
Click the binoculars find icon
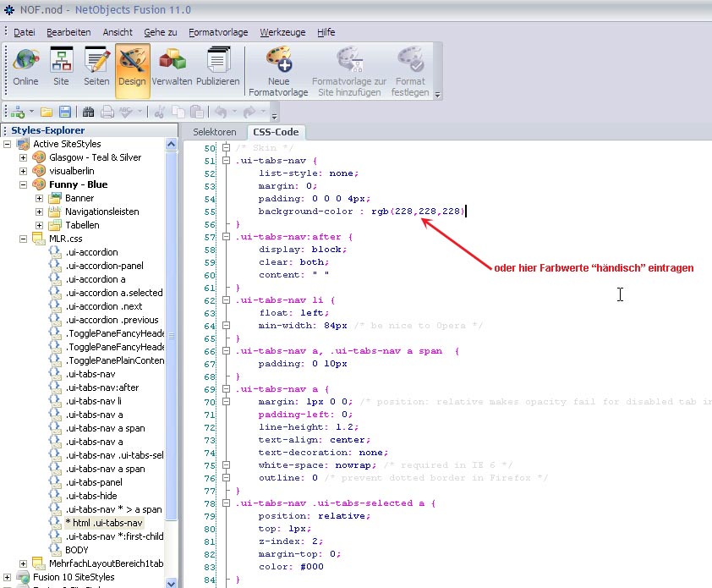(x=87, y=112)
